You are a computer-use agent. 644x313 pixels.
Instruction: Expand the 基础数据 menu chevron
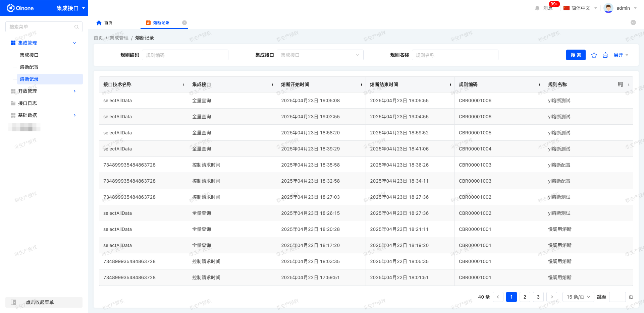point(74,115)
